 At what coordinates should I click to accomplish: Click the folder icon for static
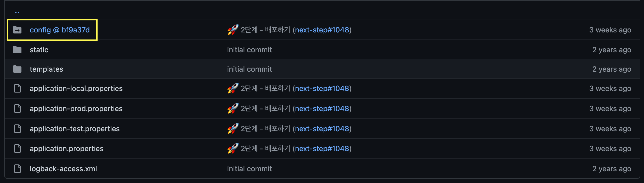(x=17, y=49)
